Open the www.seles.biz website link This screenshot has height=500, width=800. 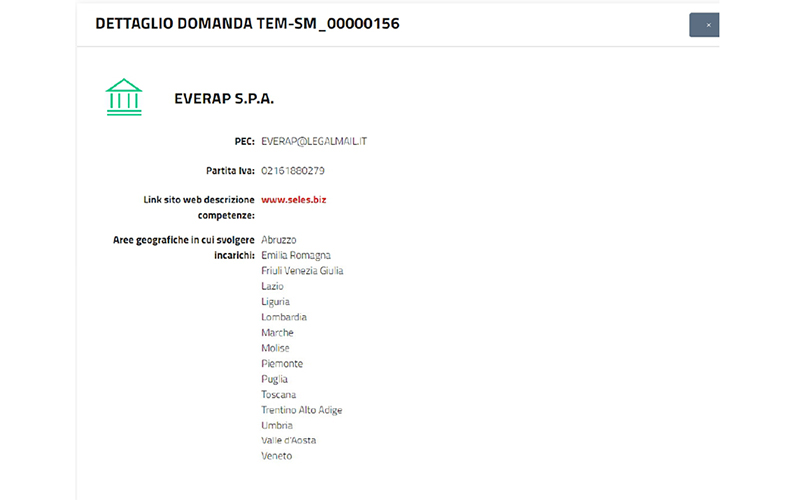pyautogui.click(x=293, y=199)
